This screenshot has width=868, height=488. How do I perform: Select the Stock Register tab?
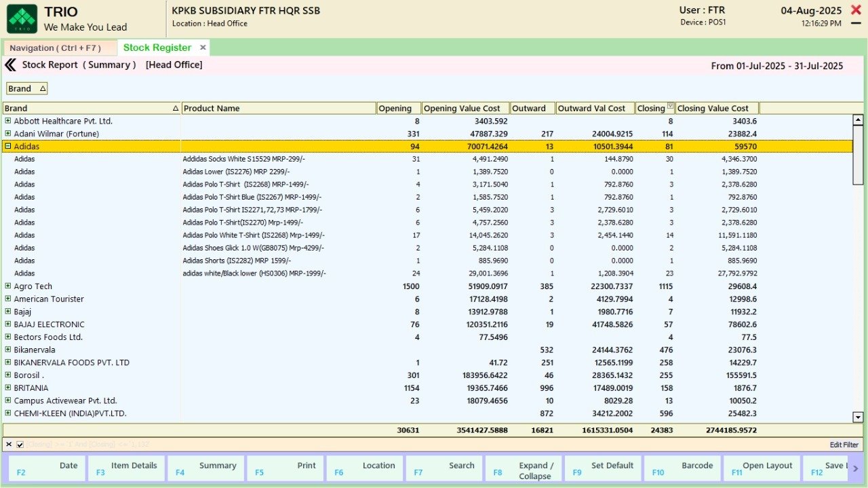pyautogui.click(x=157, y=48)
